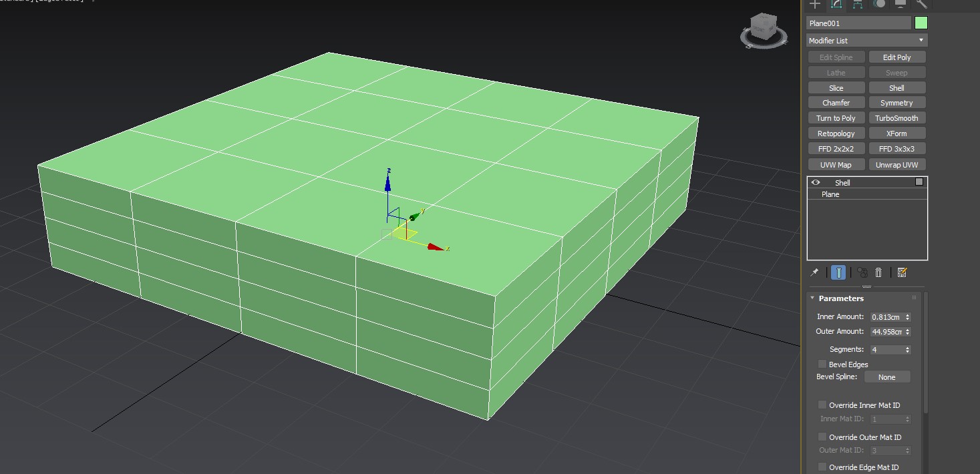Toggle Shell modifier visibility eye
Screen dimensions: 980x474
[816, 182]
